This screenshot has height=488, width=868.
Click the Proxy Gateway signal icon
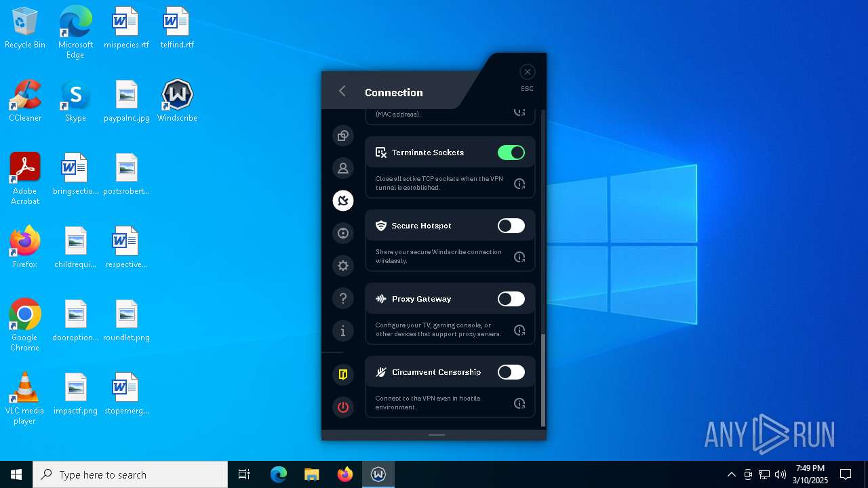pos(381,299)
